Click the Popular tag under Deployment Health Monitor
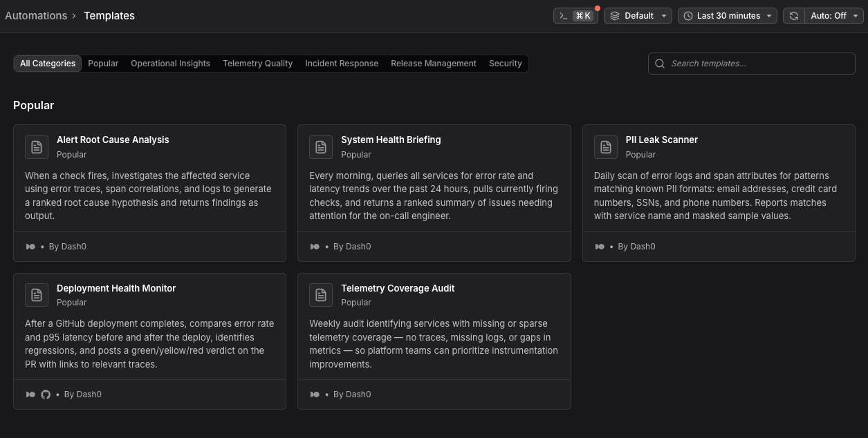This screenshot has width=868, height=438. pos(72,303)
